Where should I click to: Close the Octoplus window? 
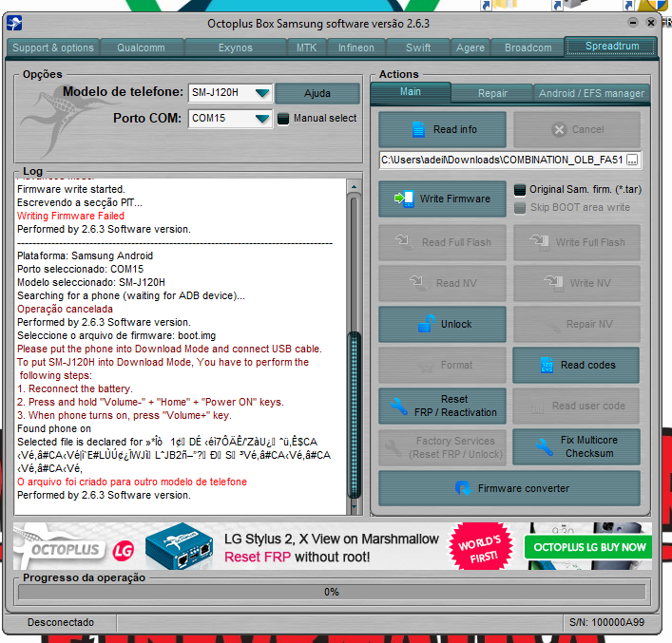point(650,22)
